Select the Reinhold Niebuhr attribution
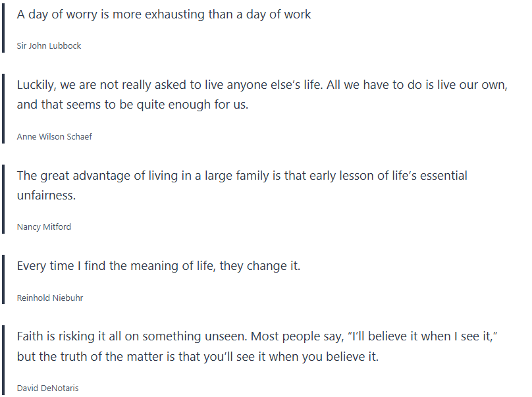The width and height of the screenshot is (532, 397). point(50,298)
